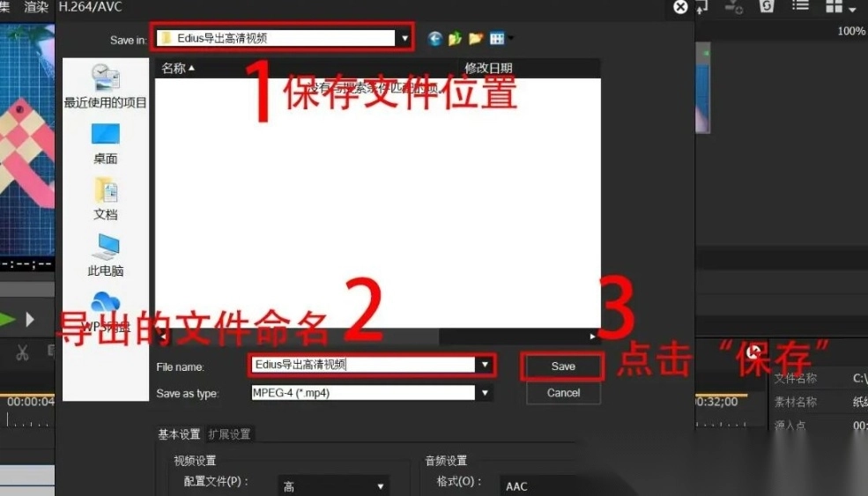Click the go back navigation icon
The image size is (868, 496).
pos(434,38)
